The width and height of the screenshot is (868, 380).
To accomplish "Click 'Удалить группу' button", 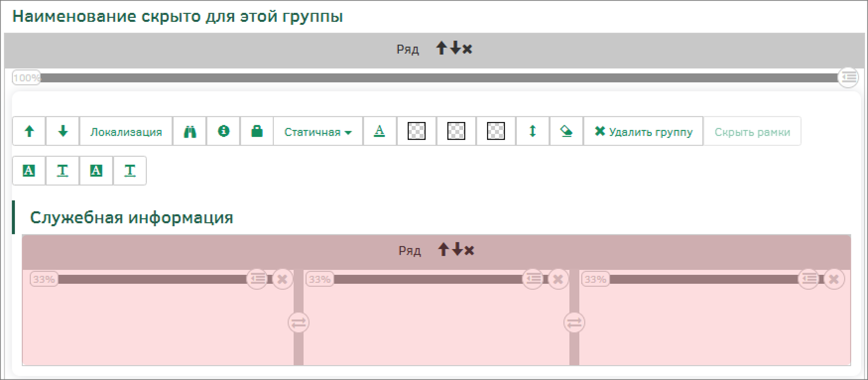I will [643, 132].
